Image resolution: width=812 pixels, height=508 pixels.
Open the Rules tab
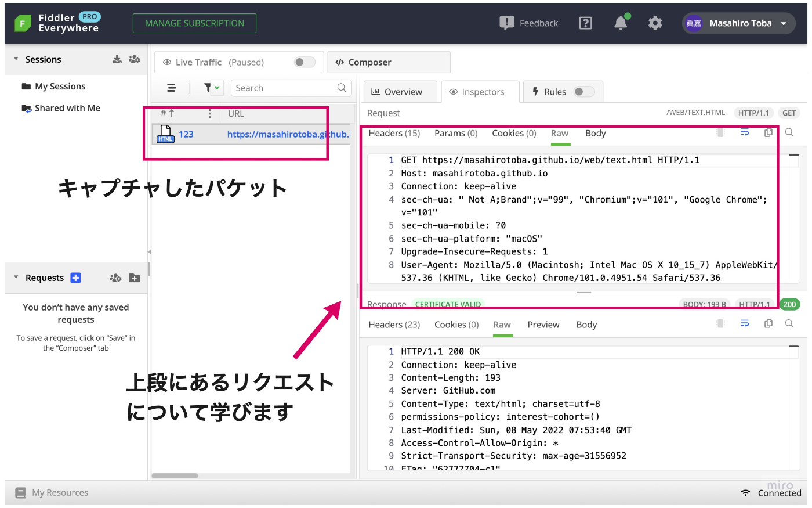click(x=563, y=92)
